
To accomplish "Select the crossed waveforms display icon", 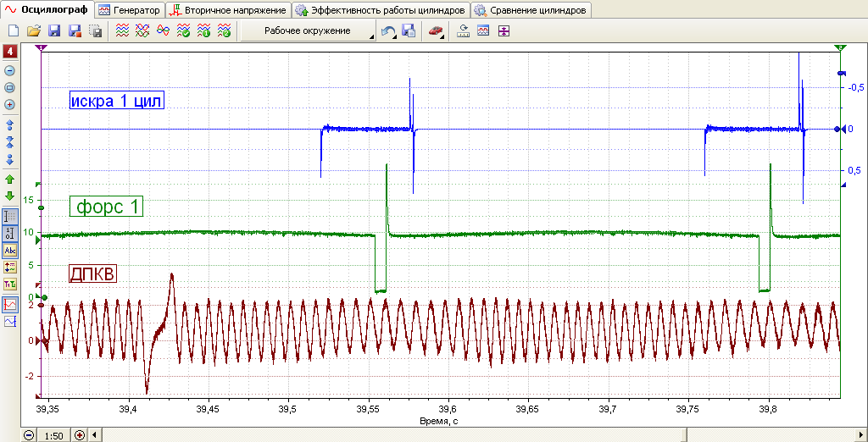I will (x=142, y=31).
